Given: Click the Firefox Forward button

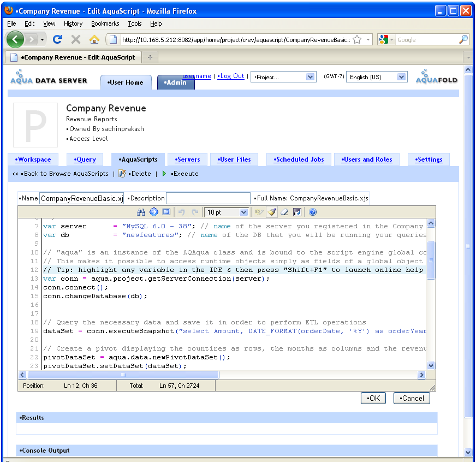Looking at the screenshot, I should [x=31, y=39].
